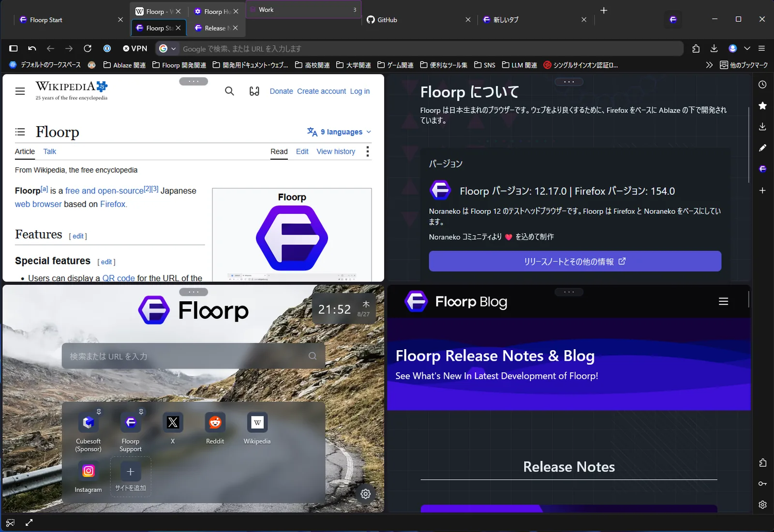Image resolution: width=774 pixels, height=532 pixels.
Task: Open Floorp Start page settings gear
Action: pyautogui.click(x=366, y=494)
